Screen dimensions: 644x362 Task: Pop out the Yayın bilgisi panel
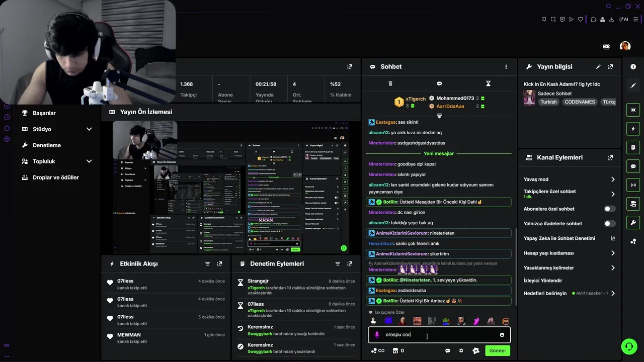pyautogui.click(x=610, y=66)
